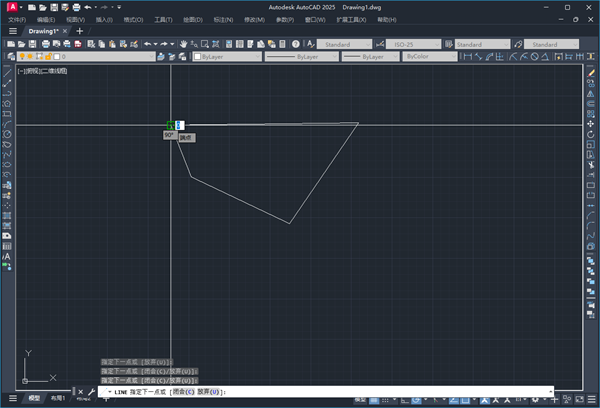
Task: Select the Mirror tool in modify toolbar
Action: 591,93
